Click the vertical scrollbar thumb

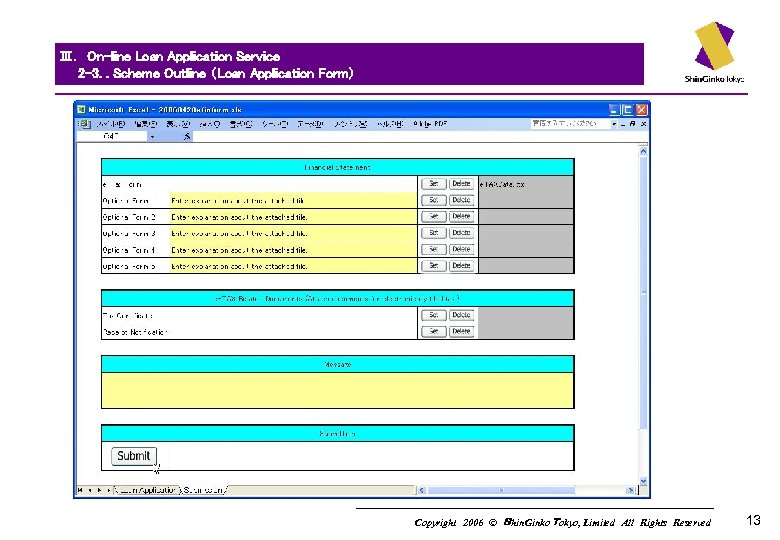(643, 292)
